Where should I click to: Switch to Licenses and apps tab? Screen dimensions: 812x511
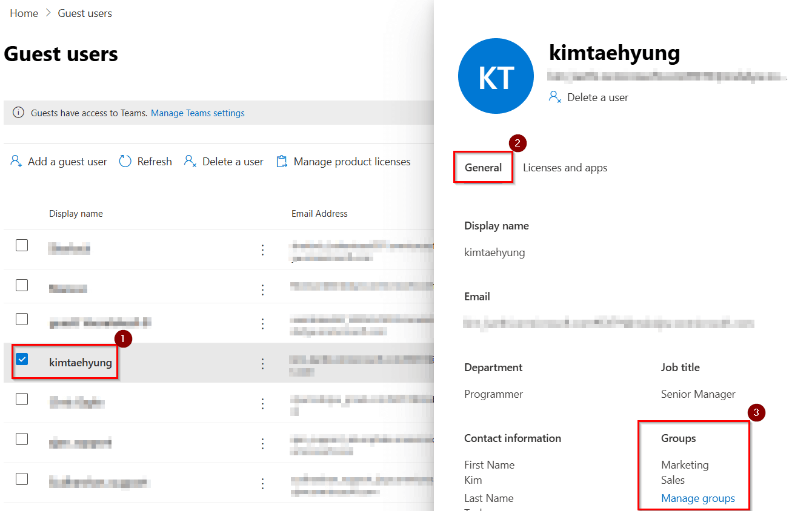click(x=565, y=168)
